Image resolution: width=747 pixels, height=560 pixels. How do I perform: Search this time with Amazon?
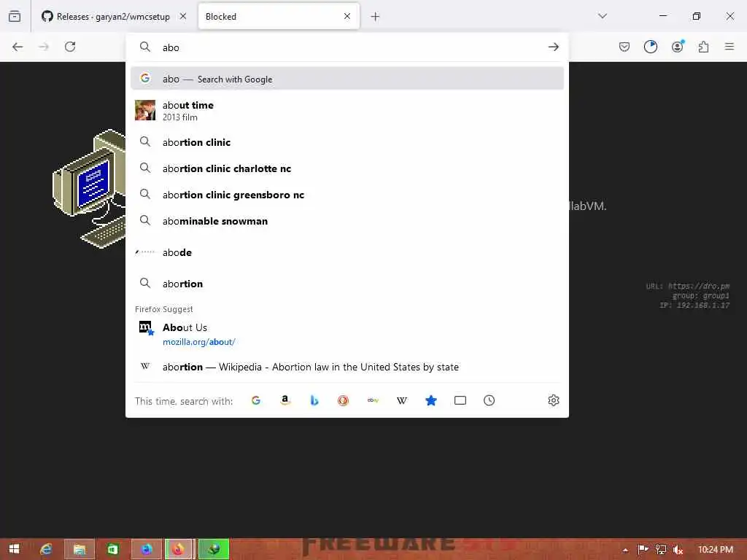[285, 400]
